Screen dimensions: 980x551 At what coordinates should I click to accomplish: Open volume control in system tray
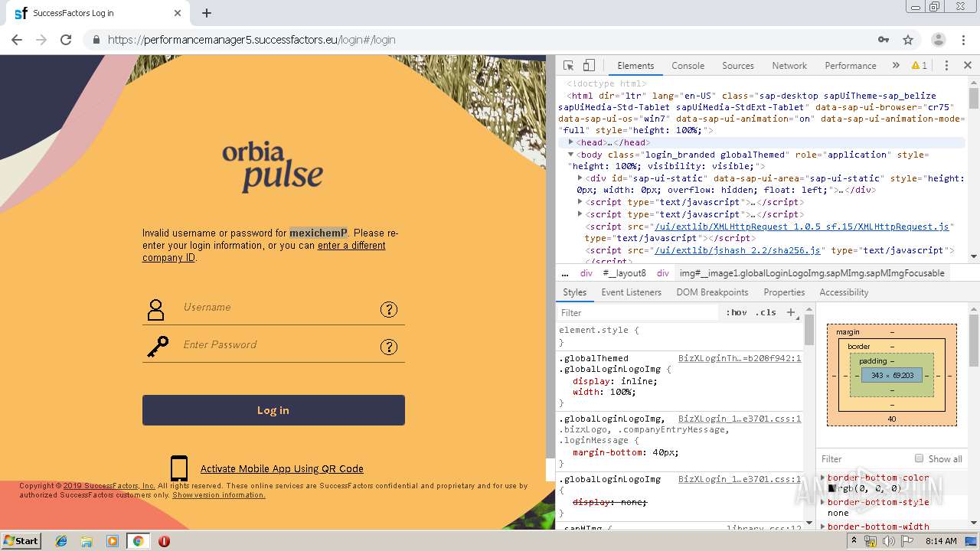click(x=888, y=541)
